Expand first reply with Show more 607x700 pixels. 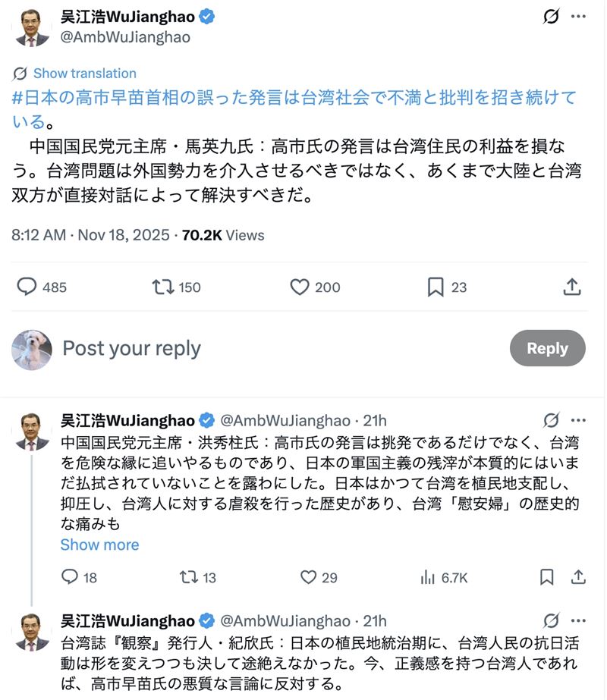(99, 545)
